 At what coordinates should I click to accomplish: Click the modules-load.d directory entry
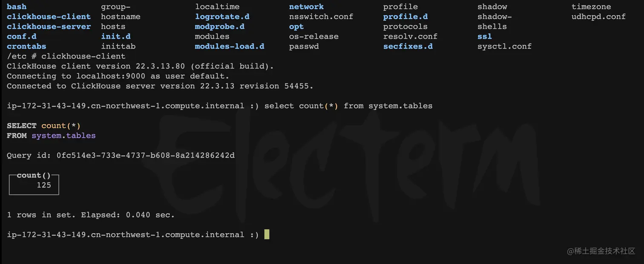tap(229, 46)
